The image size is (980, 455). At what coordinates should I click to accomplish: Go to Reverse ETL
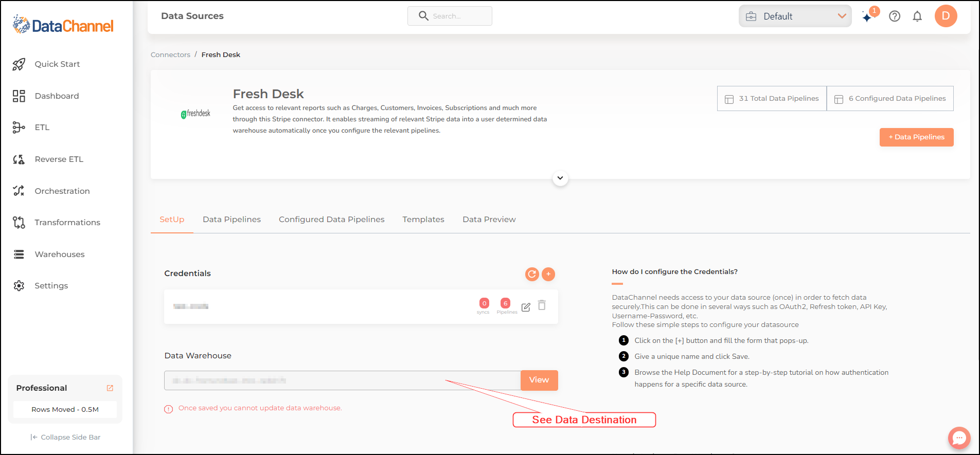click(59, 159)
